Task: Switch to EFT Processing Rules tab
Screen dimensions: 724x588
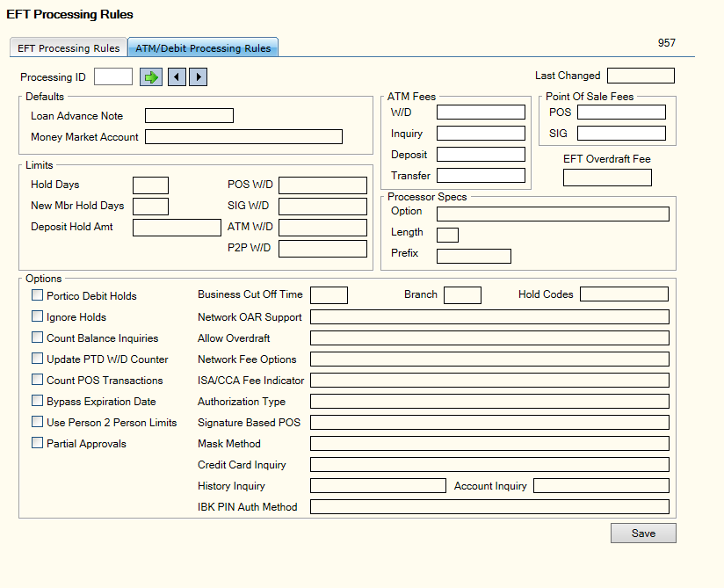Action: pyautogui.click(x=69, y=48)
